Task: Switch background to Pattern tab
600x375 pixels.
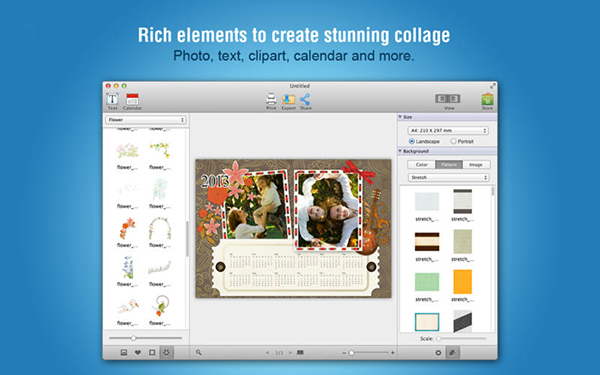Action: point(449,165)
